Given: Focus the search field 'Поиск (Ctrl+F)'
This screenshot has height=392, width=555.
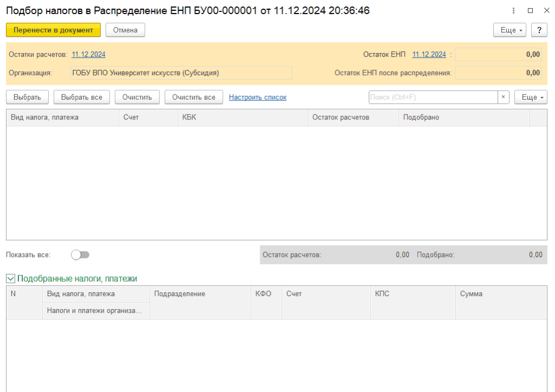Looking at the screenshot, I should pyautogui.click(x=433, y=97).
